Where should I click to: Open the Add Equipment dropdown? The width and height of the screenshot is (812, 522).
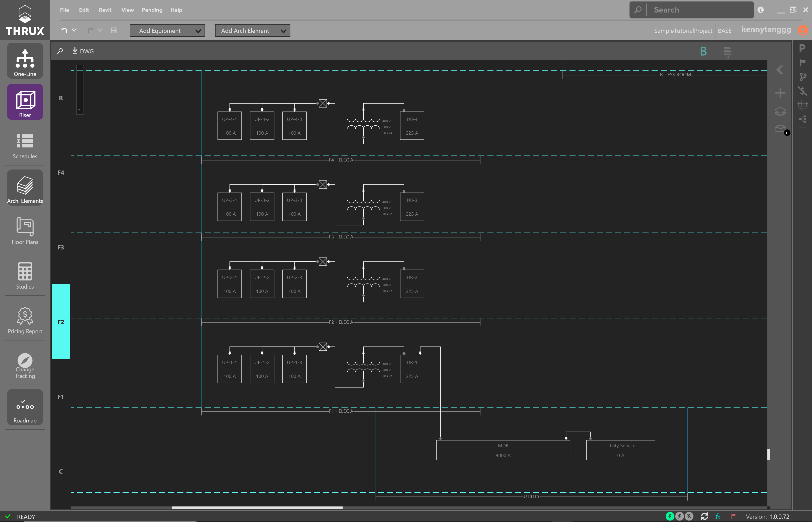tap(167, 31)
